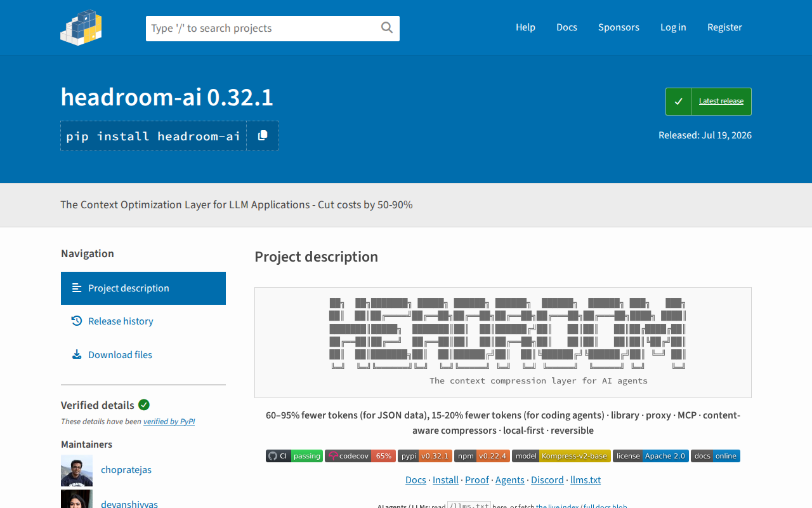Go to Log in
Image resolution: width=812 pixels, height=508 pixels.
[673, 27]
